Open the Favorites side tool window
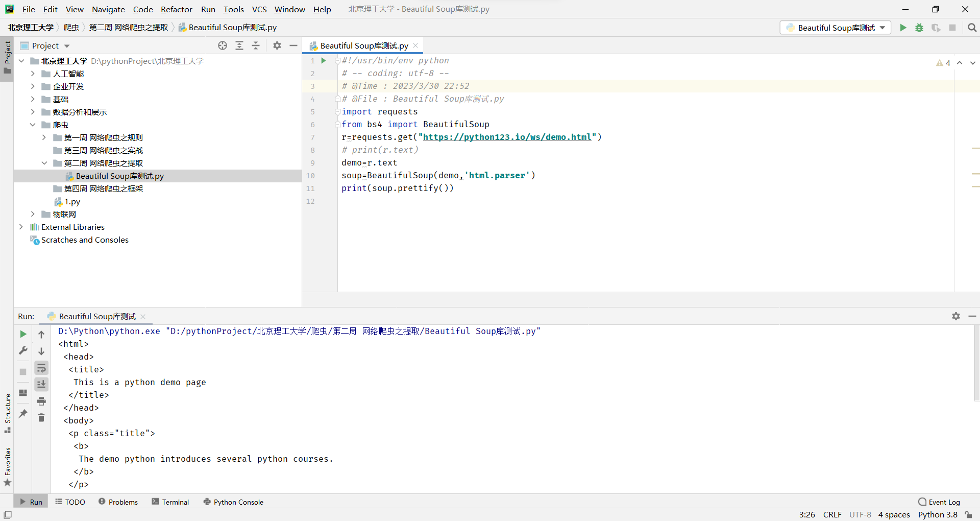This screenshot has height=521, width=980. [7, 466]
